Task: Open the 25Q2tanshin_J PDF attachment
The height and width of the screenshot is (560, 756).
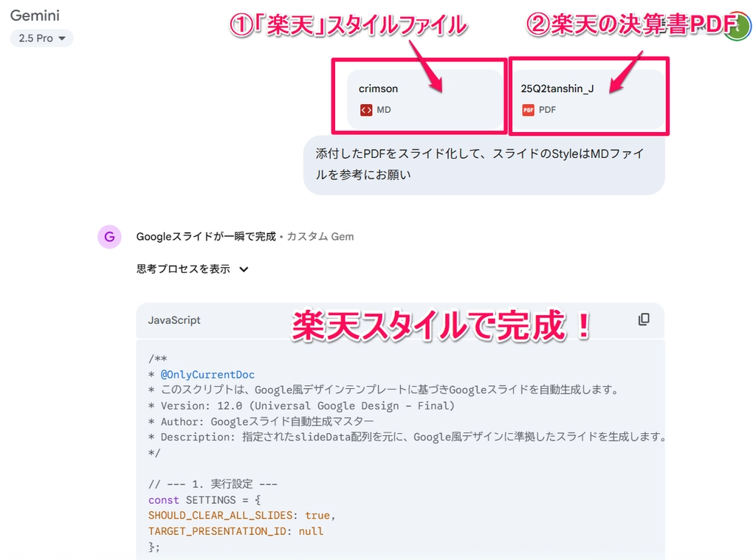Action: tap(587, 100)
